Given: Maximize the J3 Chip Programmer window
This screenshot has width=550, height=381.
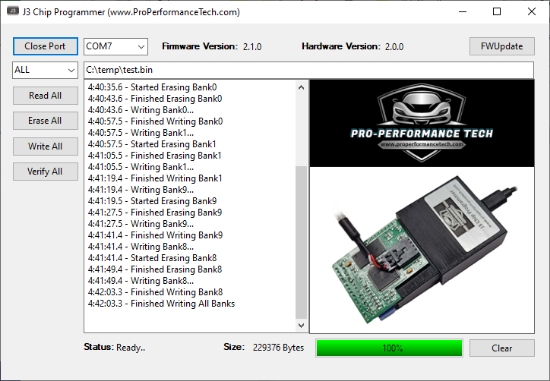Looking at the screenshot, I should pyautogui.click(x=497, y=12).
